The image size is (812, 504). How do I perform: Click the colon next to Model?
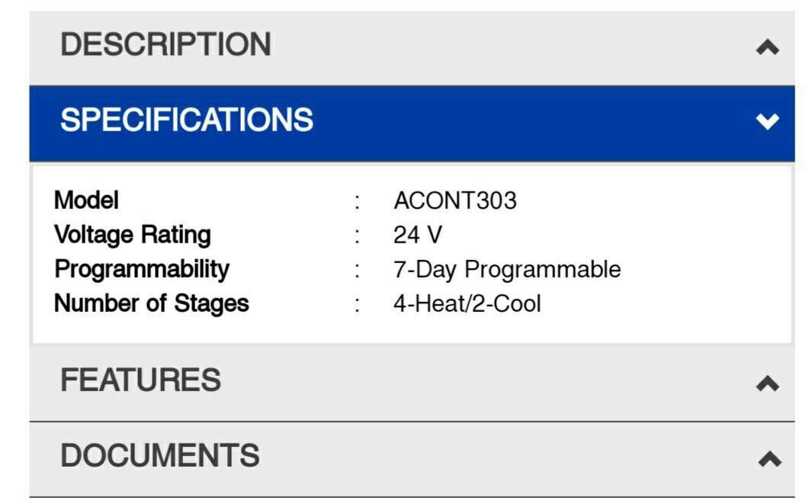tap(357, 201)
